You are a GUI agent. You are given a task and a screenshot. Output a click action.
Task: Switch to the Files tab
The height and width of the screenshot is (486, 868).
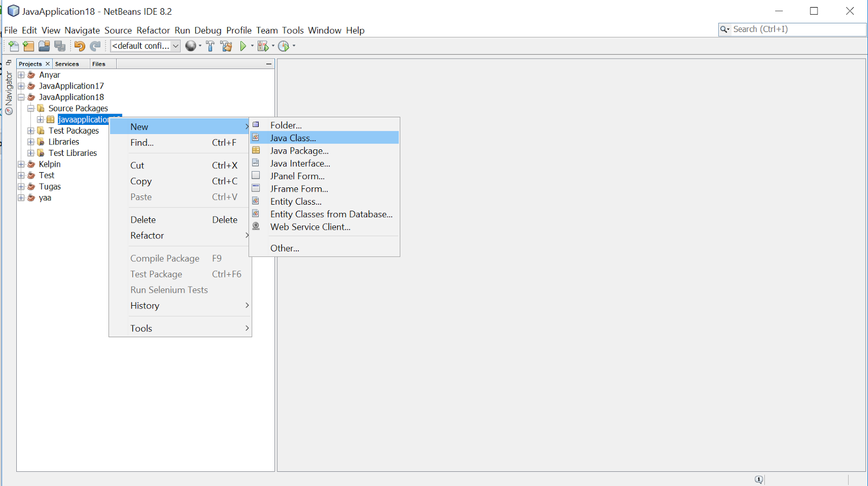(x=99, y=64)
